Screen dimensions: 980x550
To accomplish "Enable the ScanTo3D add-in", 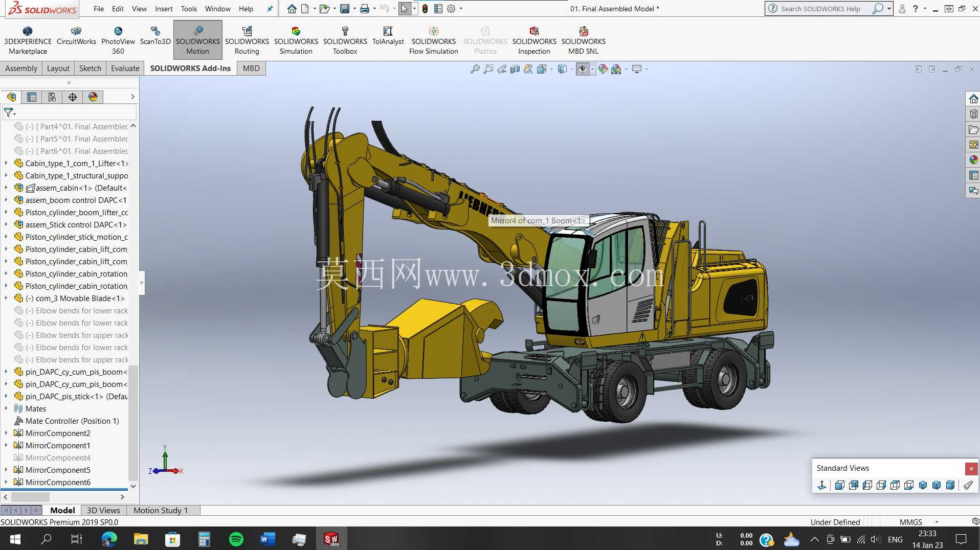I will tap(155, 36).
